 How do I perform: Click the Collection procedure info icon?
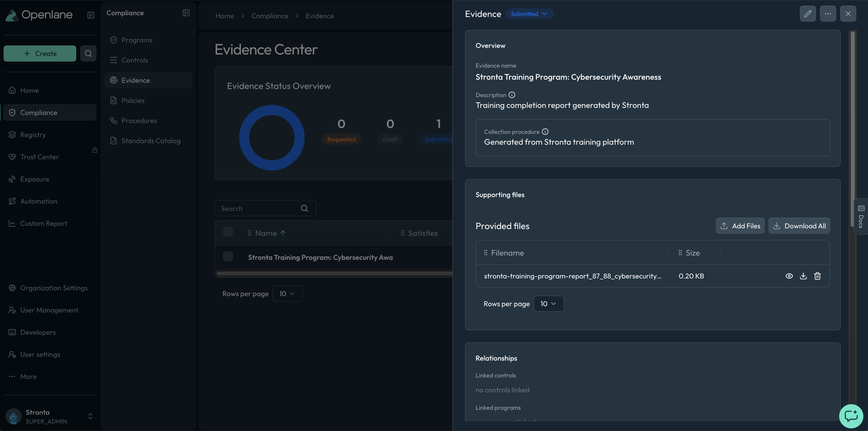(545, 131)
